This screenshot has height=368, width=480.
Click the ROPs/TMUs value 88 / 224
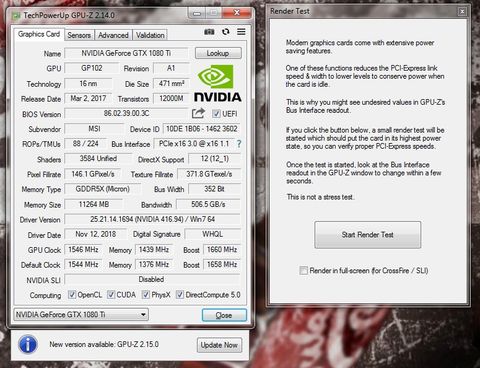[x=86, y=144]
